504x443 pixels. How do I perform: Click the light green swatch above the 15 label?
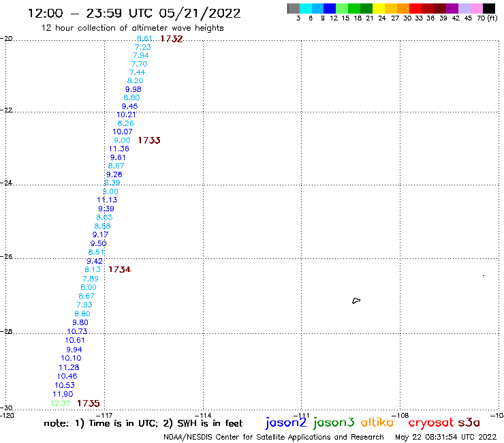[x=342, y=8]
